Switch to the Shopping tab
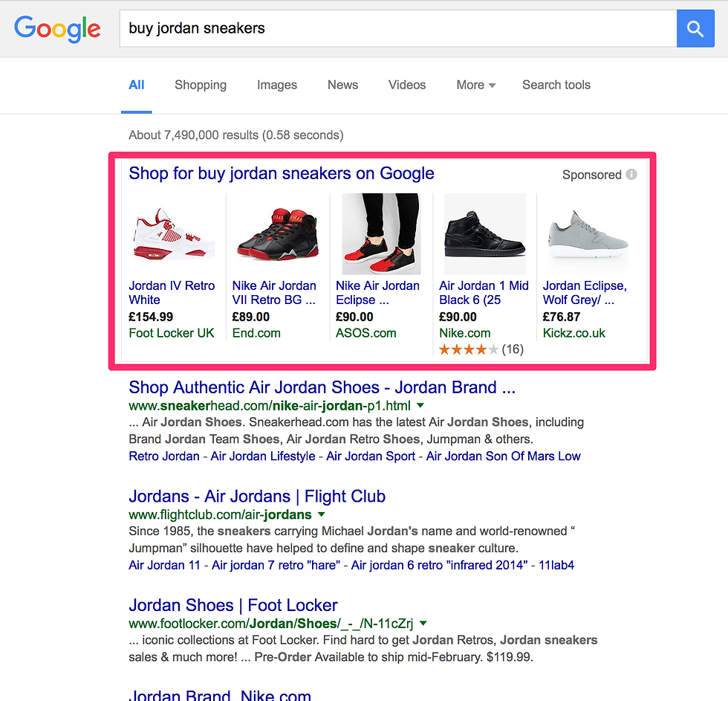Viewport: 728px width, 701px height. (201, 85)
